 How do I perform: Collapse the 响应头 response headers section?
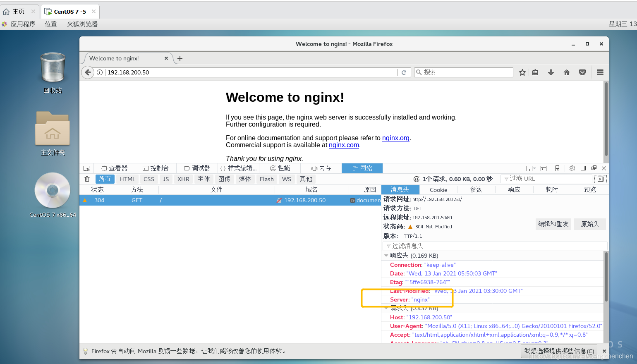pos(386,256)
